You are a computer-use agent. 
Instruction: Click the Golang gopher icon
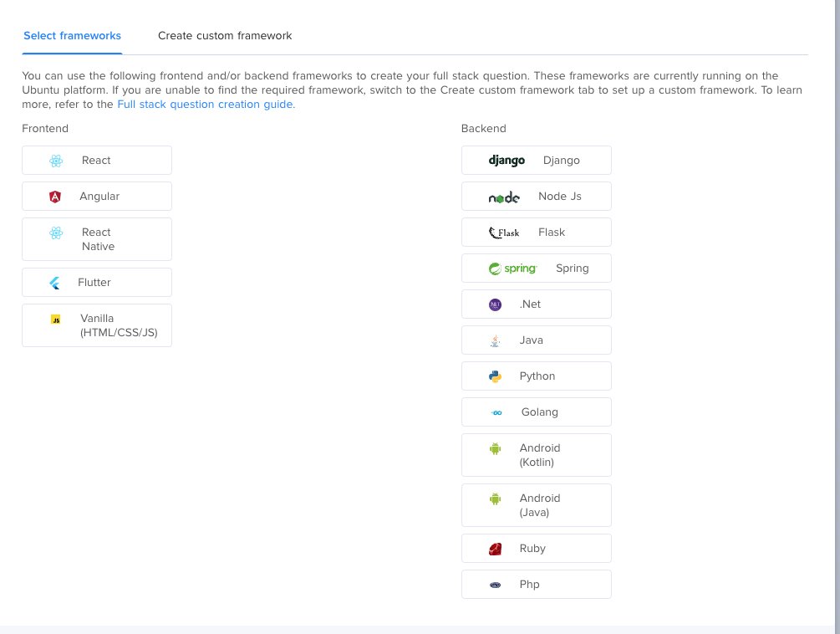point(496,412)
